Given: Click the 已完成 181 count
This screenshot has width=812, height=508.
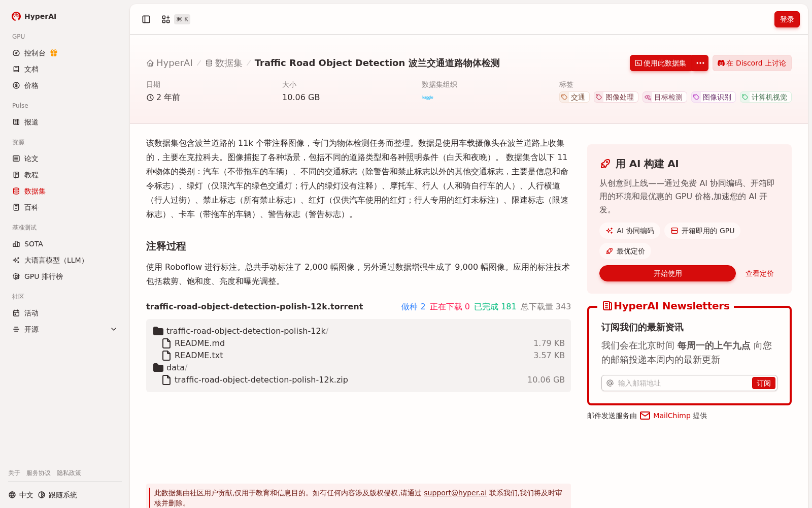Looking at the screenshot, I should (495, 306).
